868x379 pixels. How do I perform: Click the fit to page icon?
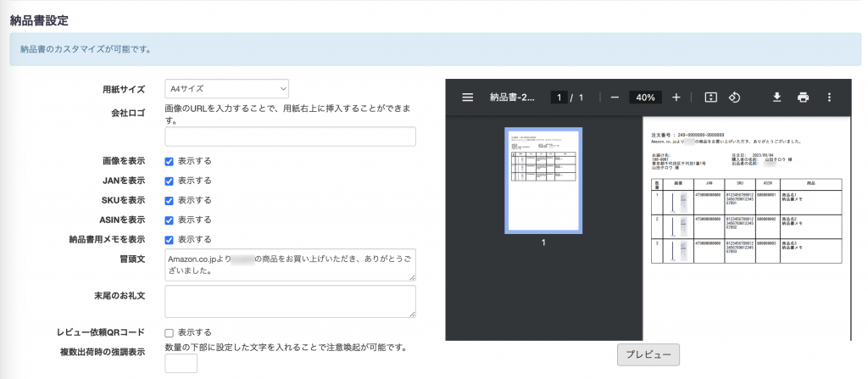pyautogui.click(x=710, y=98)
